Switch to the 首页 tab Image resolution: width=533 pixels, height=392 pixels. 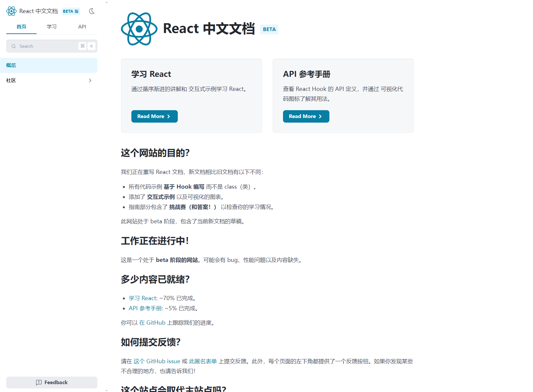[21, 27]
